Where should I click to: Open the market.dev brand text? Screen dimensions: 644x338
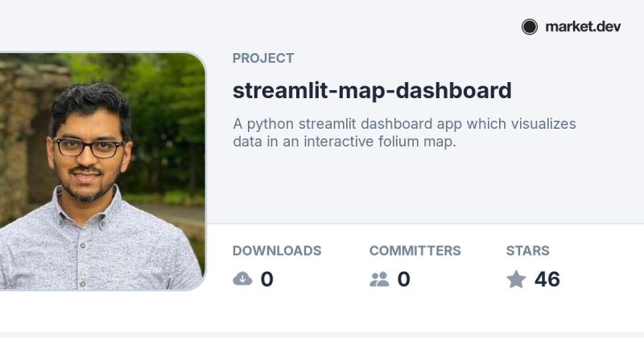pyautogui.click(x=583, y=27)
